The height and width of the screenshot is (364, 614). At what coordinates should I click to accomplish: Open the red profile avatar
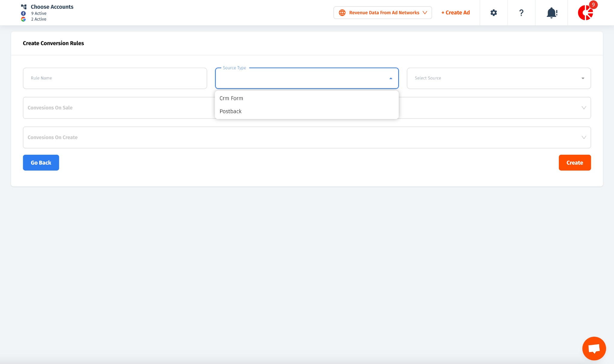[586, 13]
